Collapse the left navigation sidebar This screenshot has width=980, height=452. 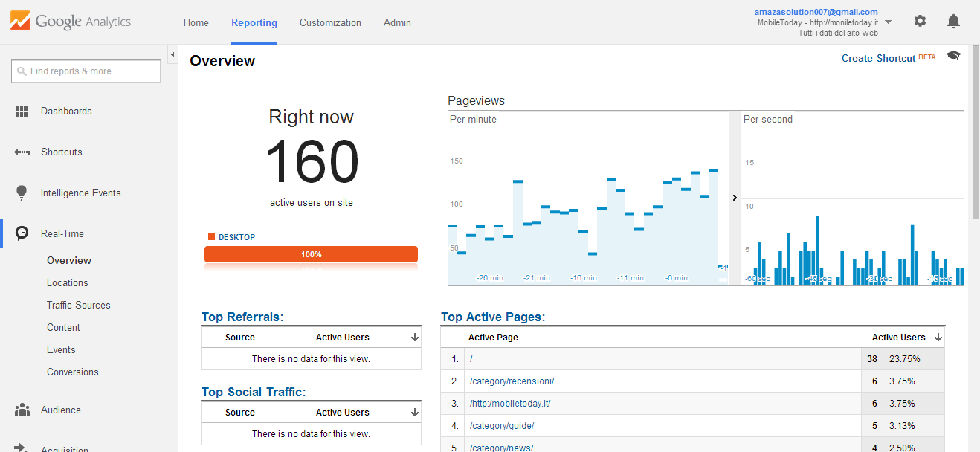(173, 54)
